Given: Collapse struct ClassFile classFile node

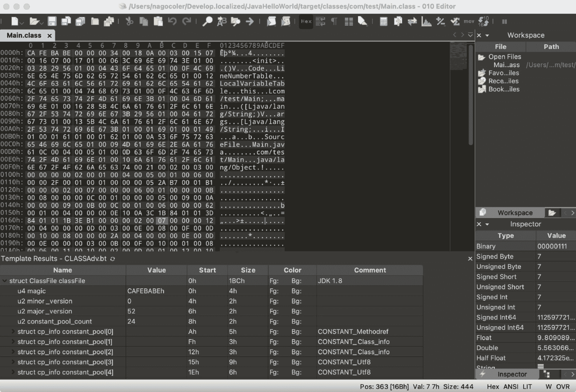Looking at the screenshot, I should coord(4,281).
